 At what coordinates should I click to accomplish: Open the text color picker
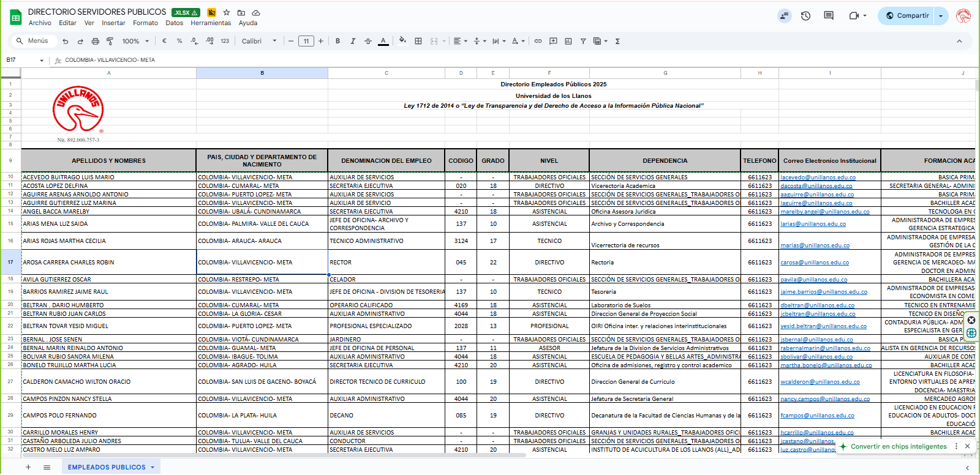tap(383, 41)
